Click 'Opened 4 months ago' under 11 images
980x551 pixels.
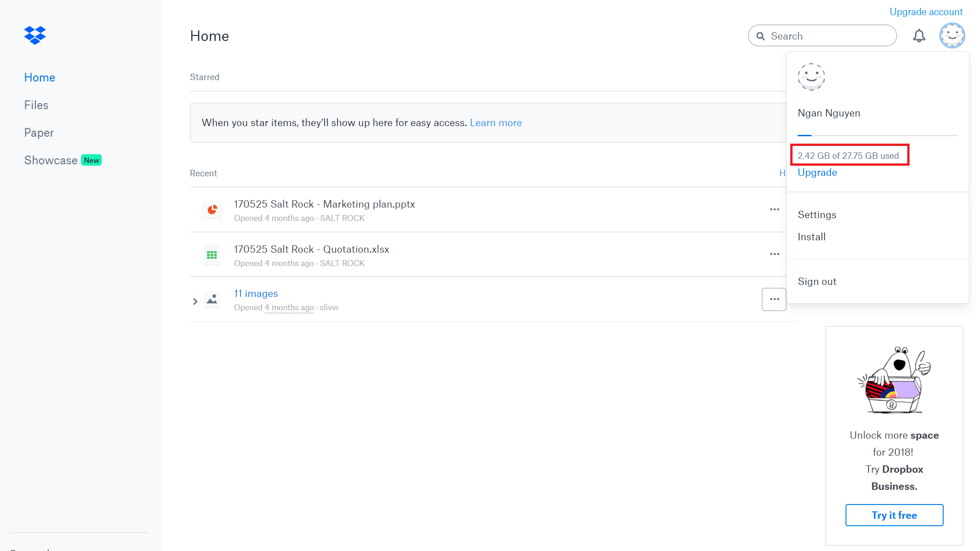pos(274,307)
